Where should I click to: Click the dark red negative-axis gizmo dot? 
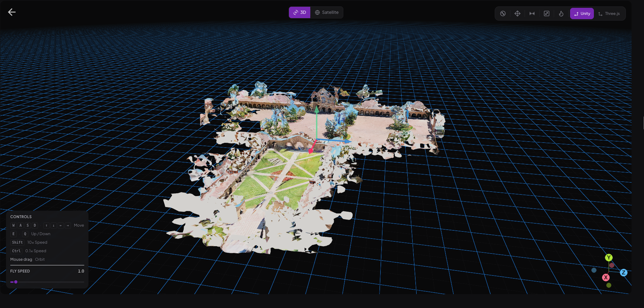coord(612,265)
